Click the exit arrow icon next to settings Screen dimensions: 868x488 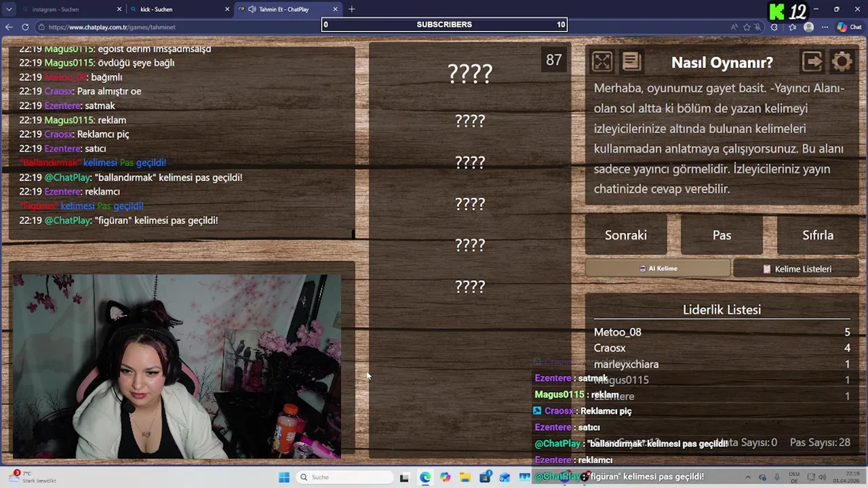[812, 62]
